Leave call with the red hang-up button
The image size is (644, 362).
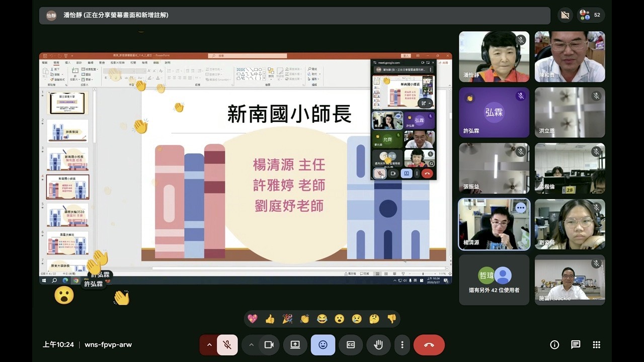[x=429, y=345]
